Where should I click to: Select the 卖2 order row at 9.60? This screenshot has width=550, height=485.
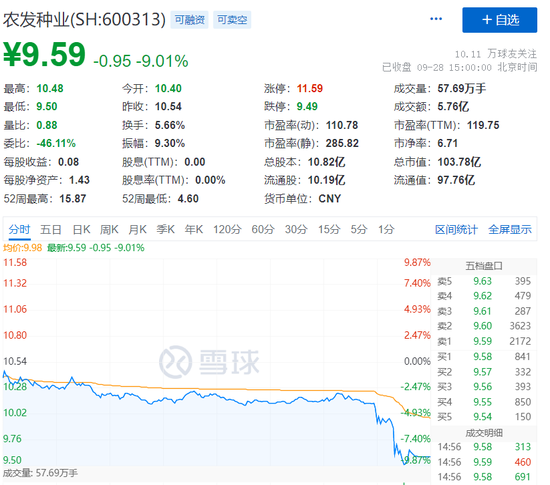tap(484, 326)
